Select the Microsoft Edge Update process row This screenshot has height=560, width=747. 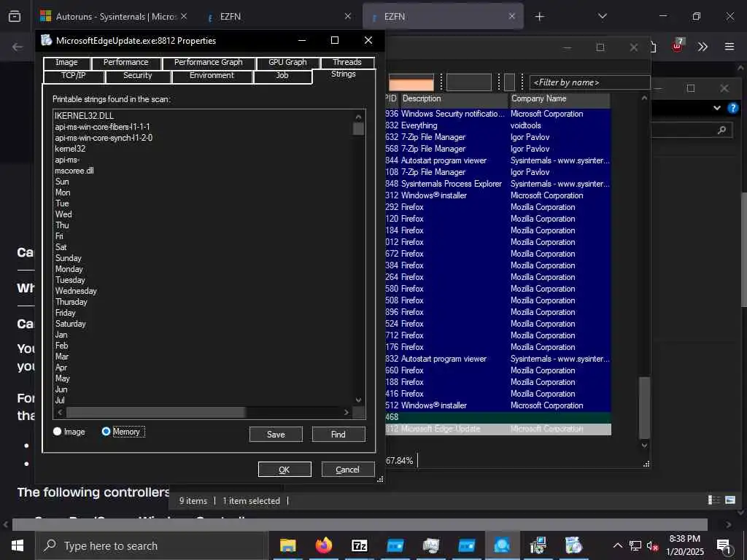point(498,429)
